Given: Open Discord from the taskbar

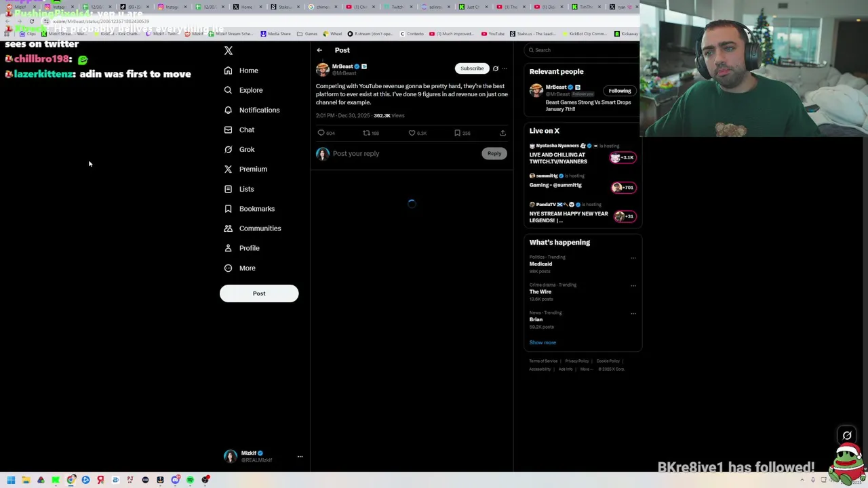Looking at the screenshot, I should pos(175,480).
